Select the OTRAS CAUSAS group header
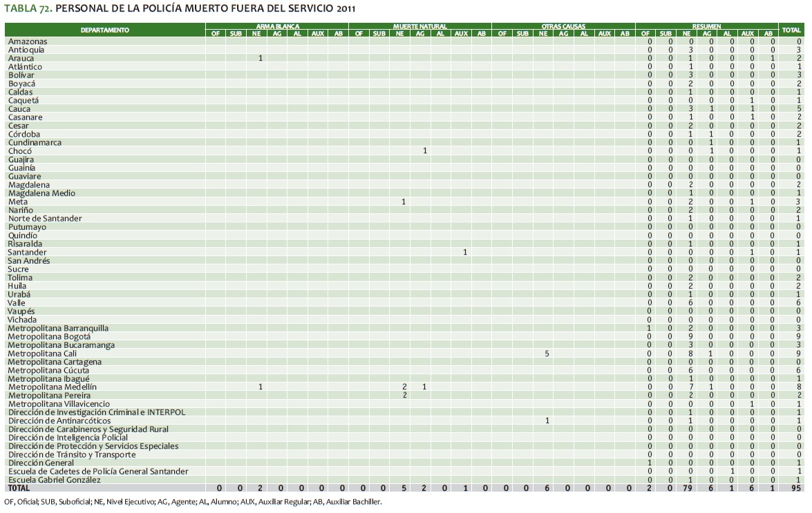 (563, 26)
